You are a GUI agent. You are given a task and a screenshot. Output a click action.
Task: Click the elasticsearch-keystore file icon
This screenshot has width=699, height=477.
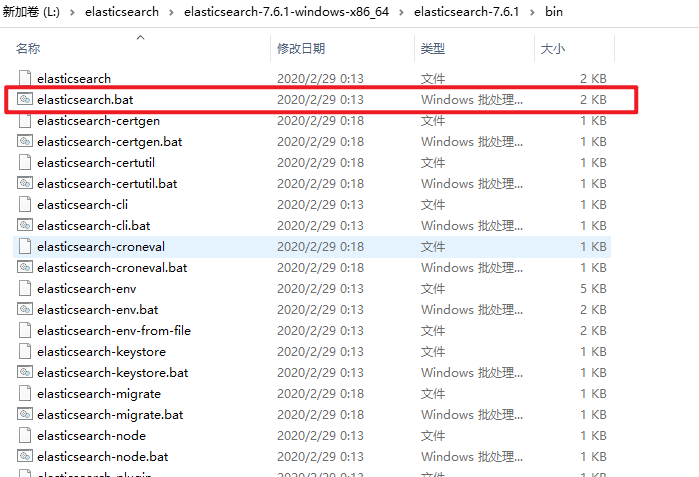pyautogui.click(x=25, y=351)
